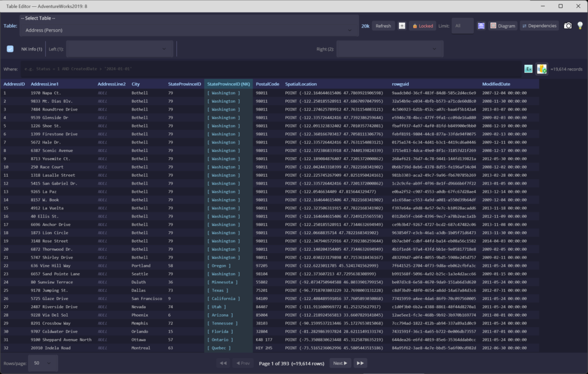Image resolution: width=588 pixels, height=374 pixels.
Task: Click the SpatialLocation column header
Action: pos(301,84)
